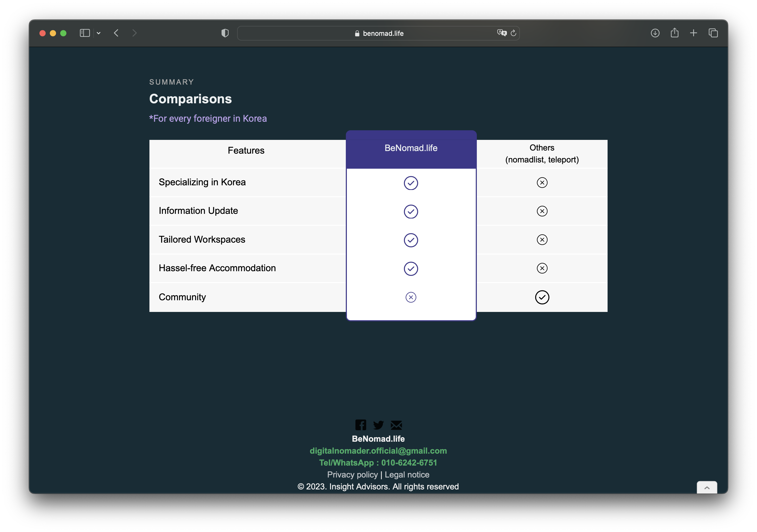Click the Others checkmark for Community
Viewport: 757px width, 532px height.
[542, 297]
